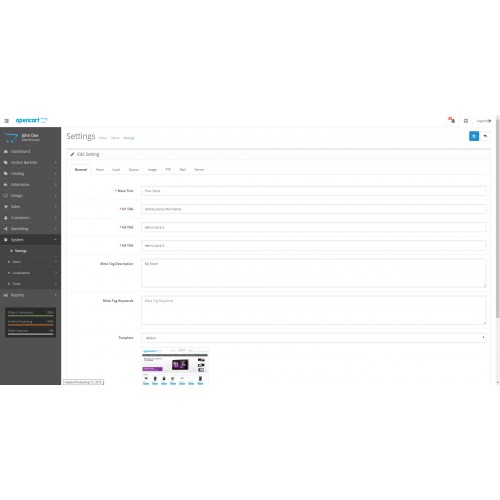Viewport: 500px width, 500px height.
Task: Switch to the Store tab
Action: (100, 170)
